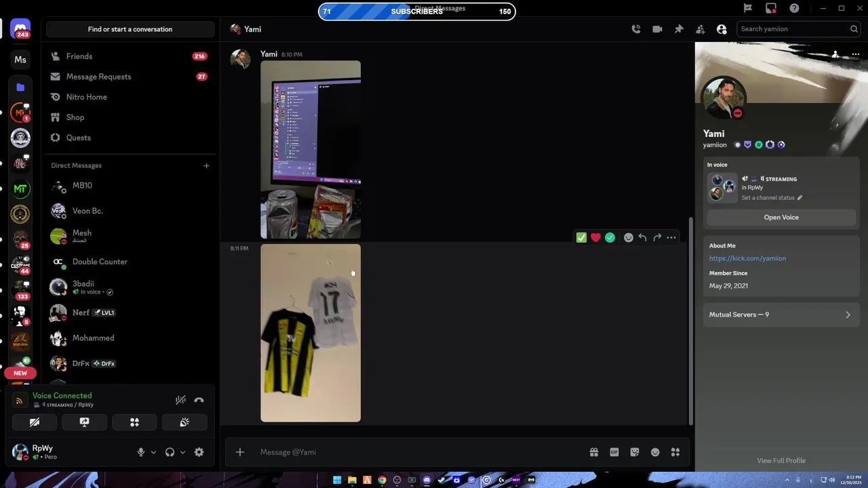Open the Veon Bc. conversation

[x=130, y=211]
